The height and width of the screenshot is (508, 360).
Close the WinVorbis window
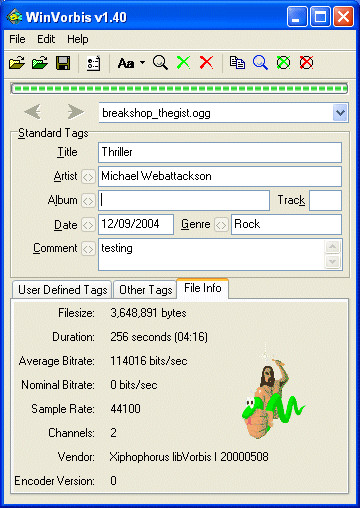point(343,17)
